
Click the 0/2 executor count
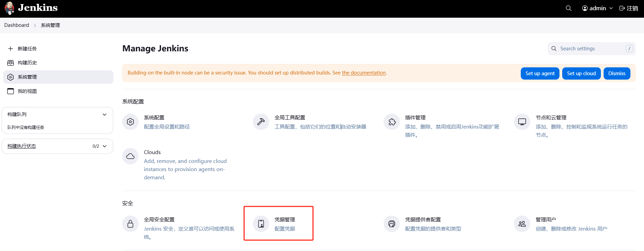[x=96, y=146]
